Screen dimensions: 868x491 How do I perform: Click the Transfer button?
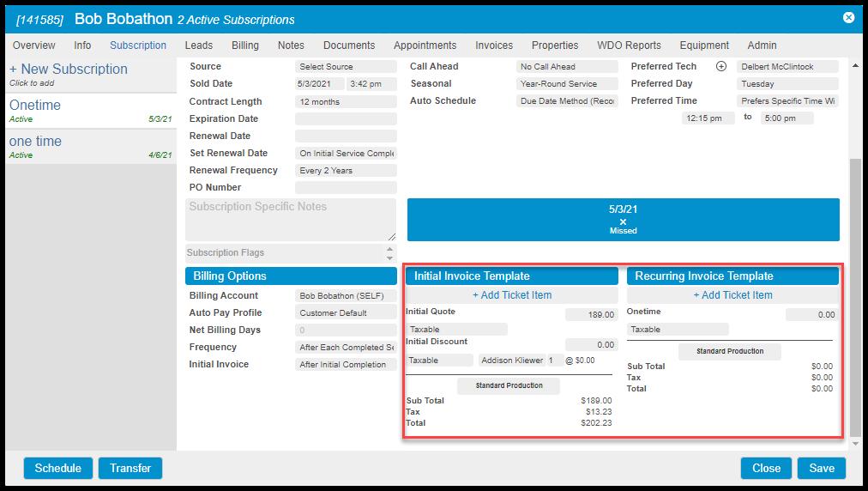(x=130, y=468)
